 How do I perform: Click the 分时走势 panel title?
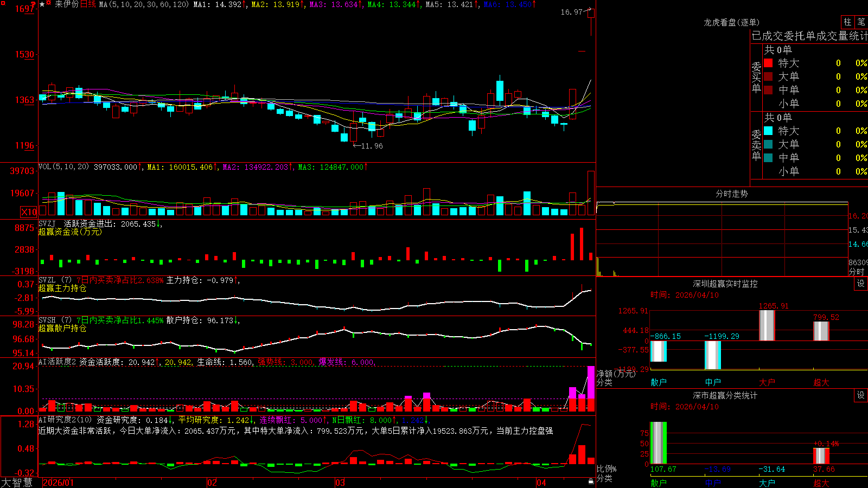(x=731, y=194)
